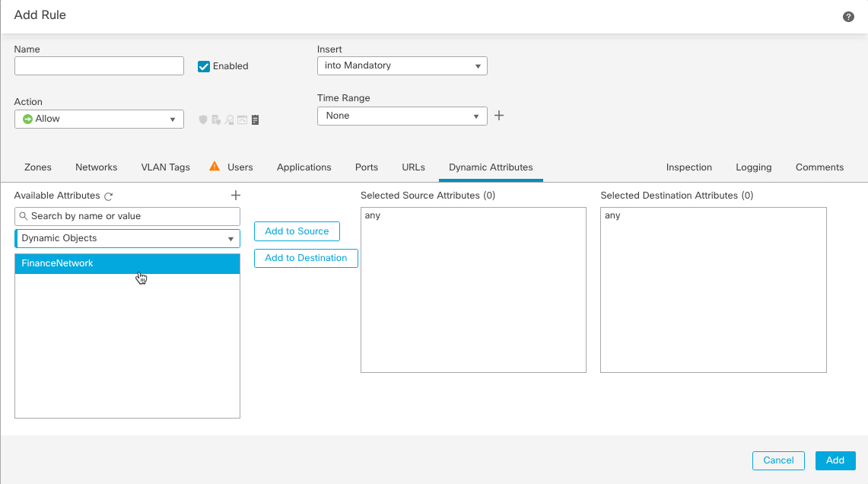Viewport: 868px width, 484px height.
Task: Click the TLS inspection magnifier icon
Action: click(x=229, y=119)
